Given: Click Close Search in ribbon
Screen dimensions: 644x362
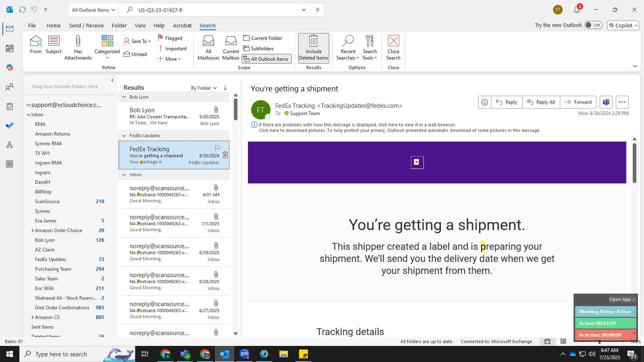Looking at the screenshot, I should (393, 47).
